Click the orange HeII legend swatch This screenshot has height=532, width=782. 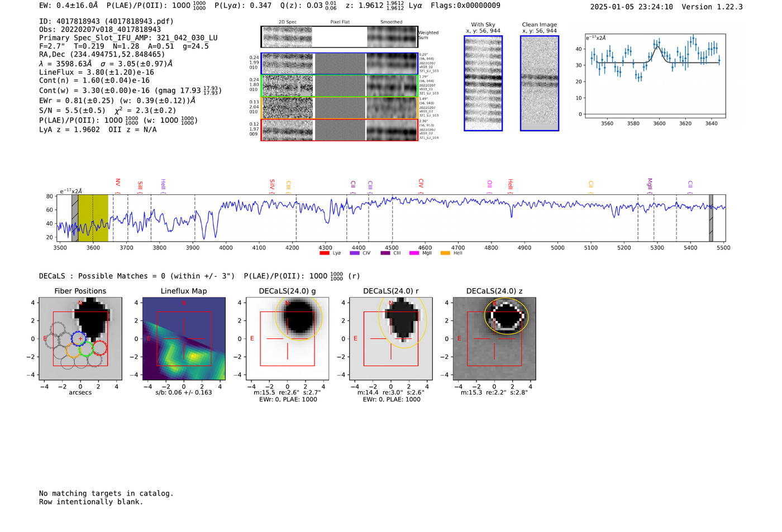coord(445,253)
